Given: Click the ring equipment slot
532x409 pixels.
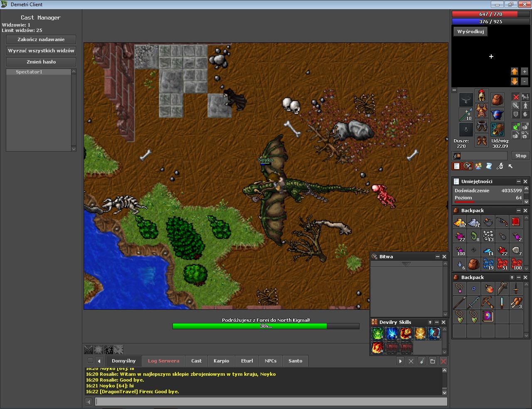Looking at the screenshot, I should 466,130.
